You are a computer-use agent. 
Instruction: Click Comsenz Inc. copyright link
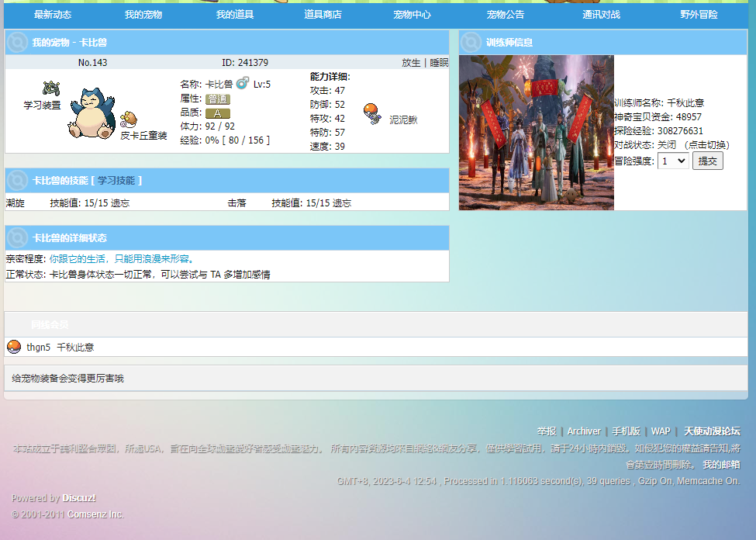pos(95,514)
